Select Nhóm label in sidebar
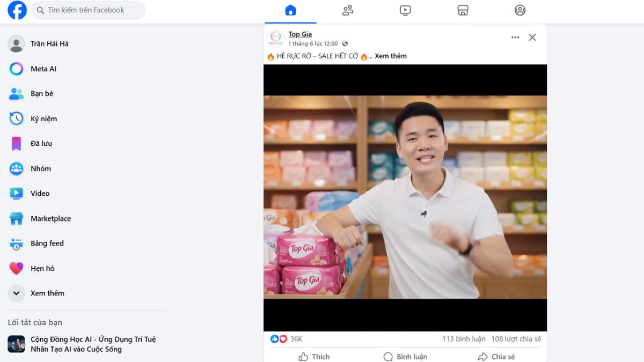Viewport: 644px width, 362px height. tap(41, 168)
